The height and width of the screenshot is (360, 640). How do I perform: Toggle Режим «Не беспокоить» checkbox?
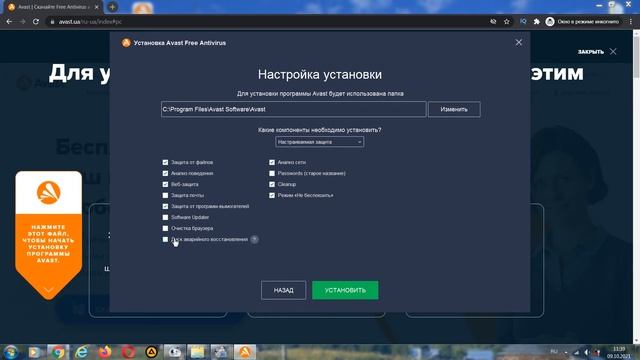tap(272, 196)
